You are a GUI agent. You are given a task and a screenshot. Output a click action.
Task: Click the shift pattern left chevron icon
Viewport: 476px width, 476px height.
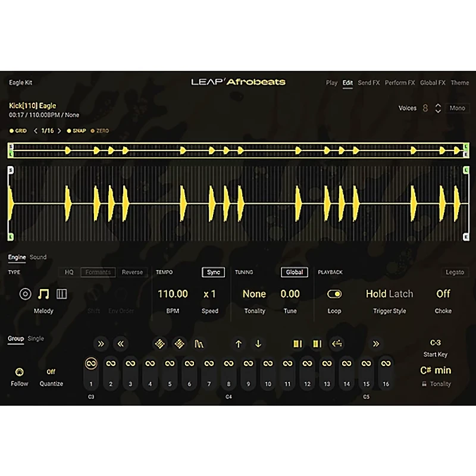click(119, 343)
